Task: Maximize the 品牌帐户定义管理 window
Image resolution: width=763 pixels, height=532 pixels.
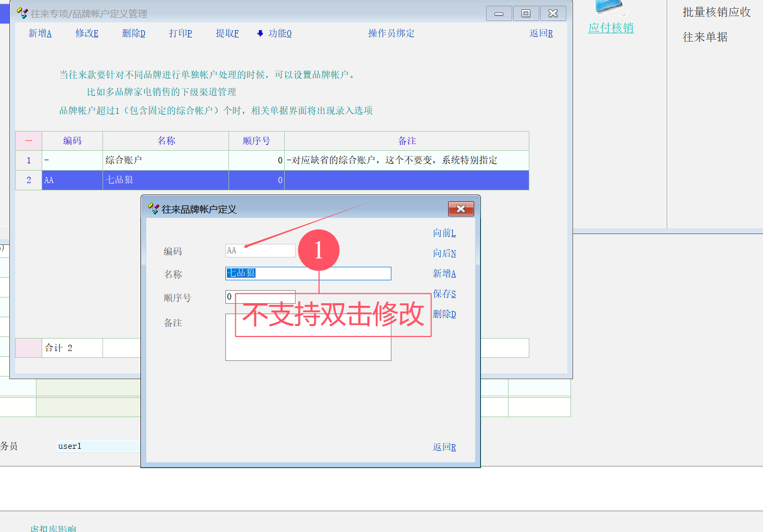Action: click(526, 14)
